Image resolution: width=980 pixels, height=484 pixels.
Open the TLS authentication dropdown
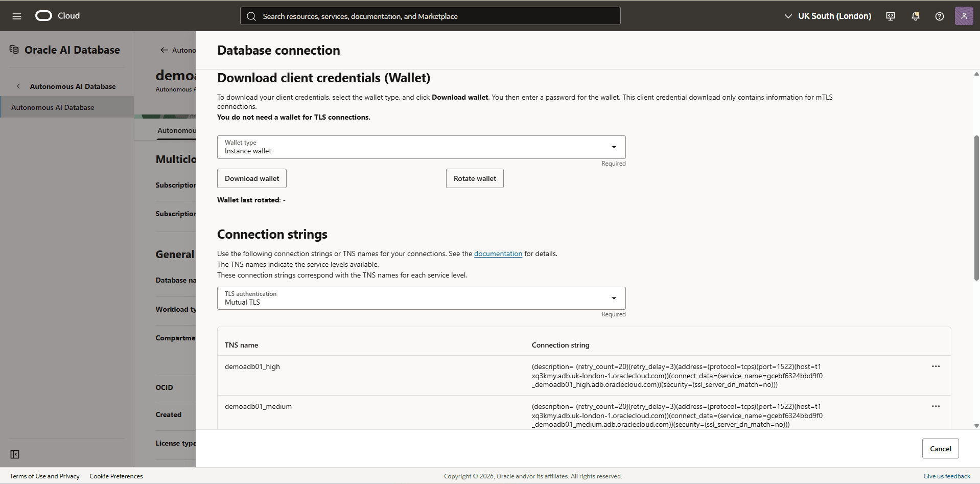pyautogui.click(x=421, y=298)
